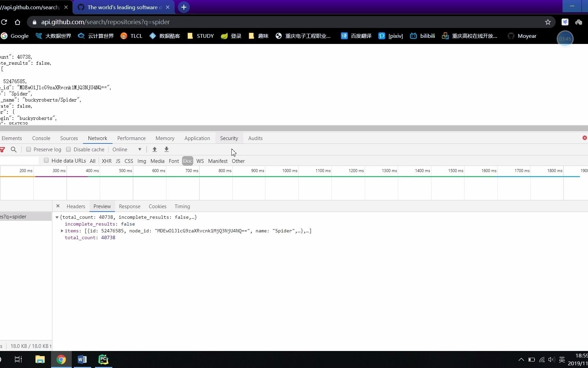Export HAR file using download arrow icon
Screen dimensions: 588x368
click(166, 149)
